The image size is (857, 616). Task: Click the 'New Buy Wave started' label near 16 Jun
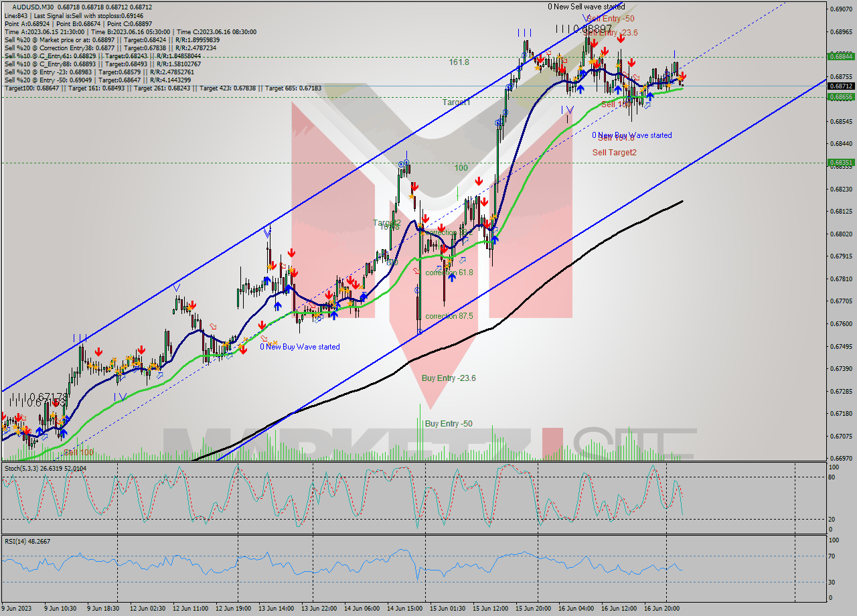click(632, 135)
